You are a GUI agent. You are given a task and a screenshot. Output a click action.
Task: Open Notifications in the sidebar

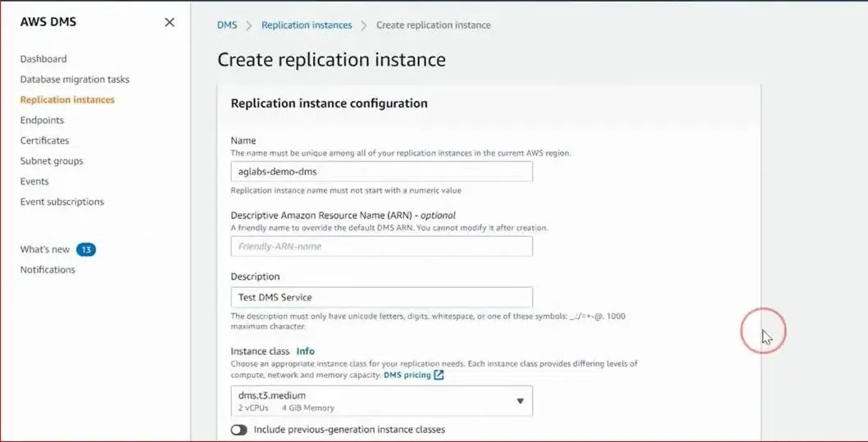[48, 270]
